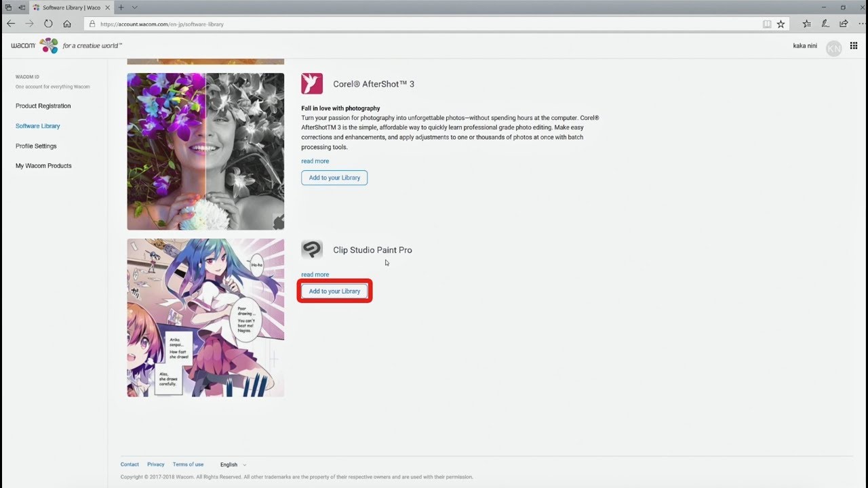Click the browser forward arrow

coord(29,24)
